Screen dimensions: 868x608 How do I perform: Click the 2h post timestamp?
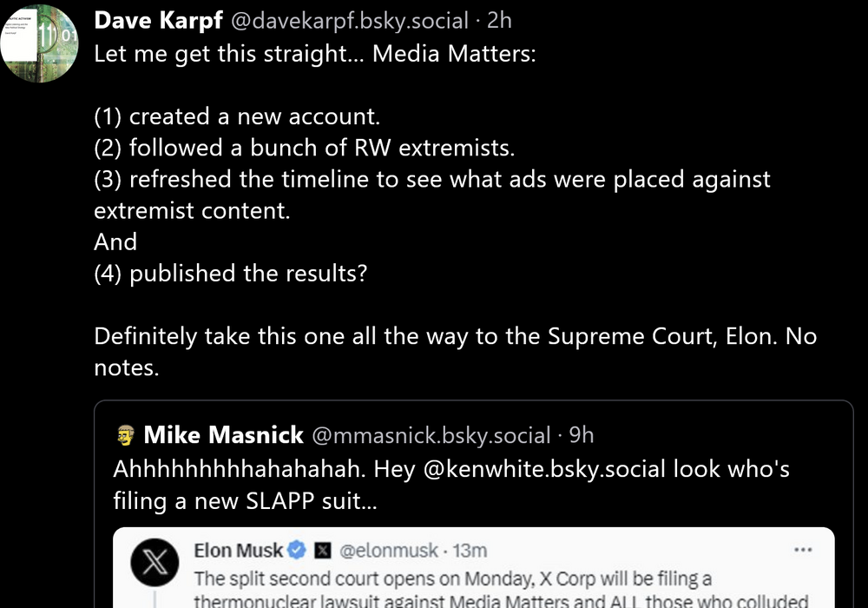(x=499, y=21)
